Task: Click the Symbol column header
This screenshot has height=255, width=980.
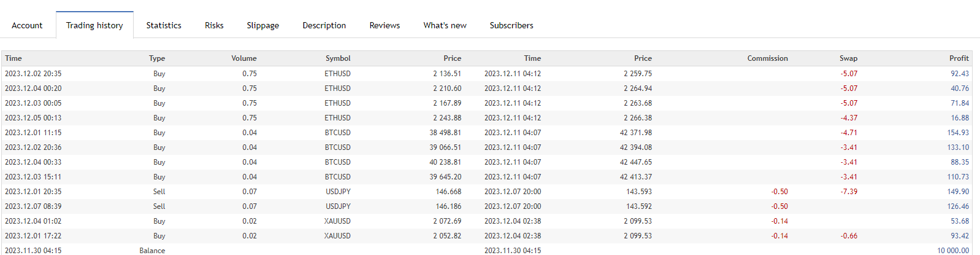Action: (x=338, y=58)
